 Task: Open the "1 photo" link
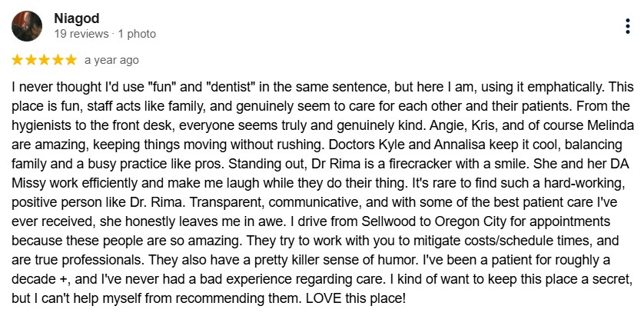tap(137, 34)
